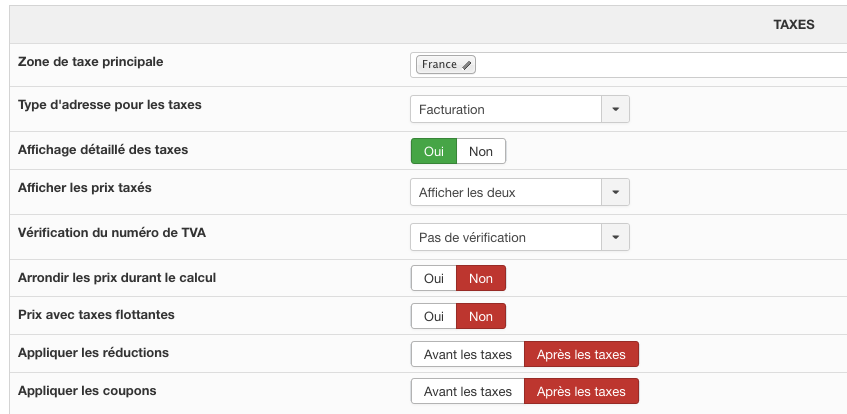Choose 'Après les taxes' for coupons
Screen dimensions: 847x414
(x=581, y=391)
